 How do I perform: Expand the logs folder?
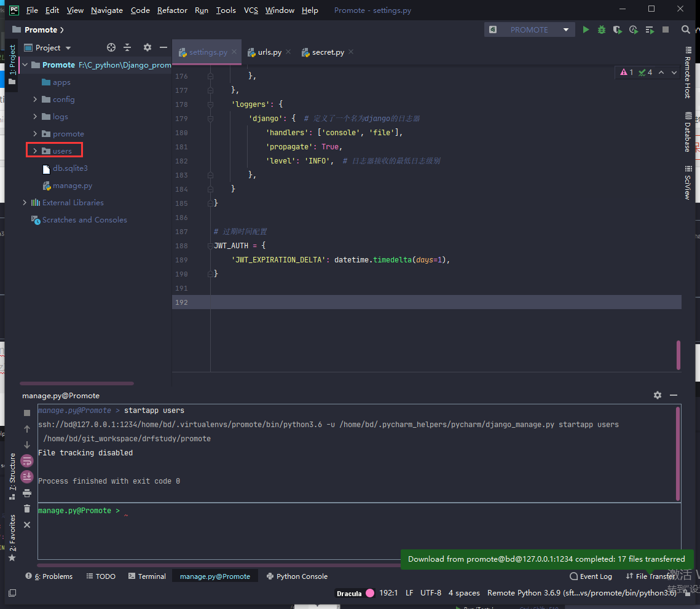point(35,117)
